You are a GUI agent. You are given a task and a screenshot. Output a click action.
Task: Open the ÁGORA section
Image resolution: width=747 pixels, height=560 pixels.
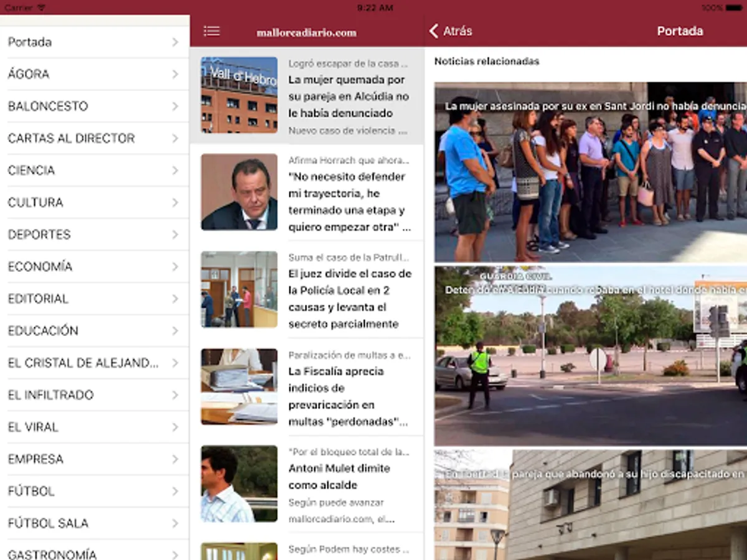pyautogui.click(x=95, y=74)
